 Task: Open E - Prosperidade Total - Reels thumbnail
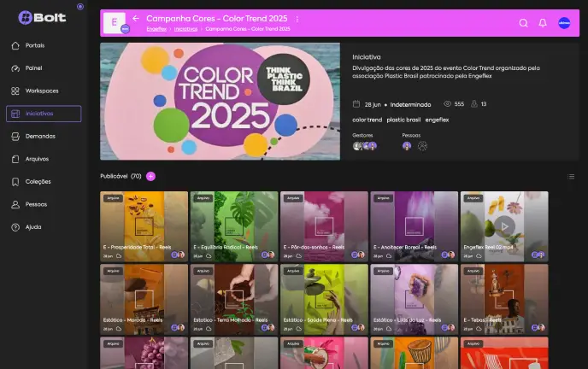point(144,226)
